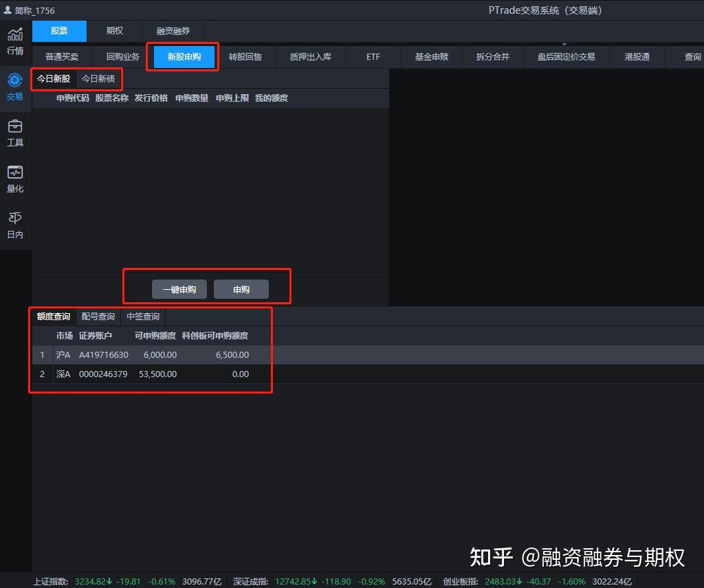Screen dimensions: 704x588
Task: Expand the small arrow above the tab bar
Action: 564,44
